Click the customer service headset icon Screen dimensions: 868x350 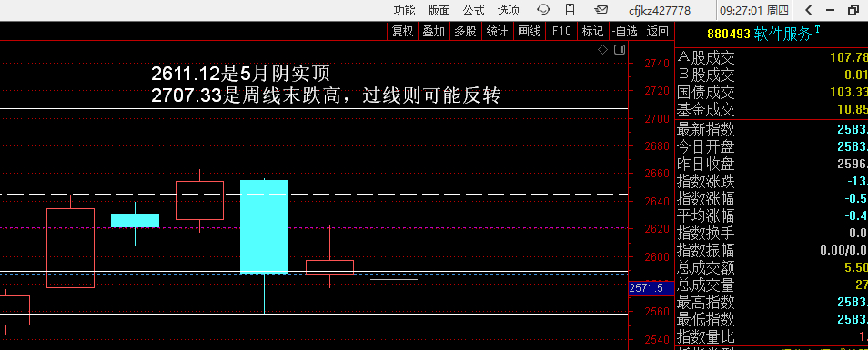point(543,9)
